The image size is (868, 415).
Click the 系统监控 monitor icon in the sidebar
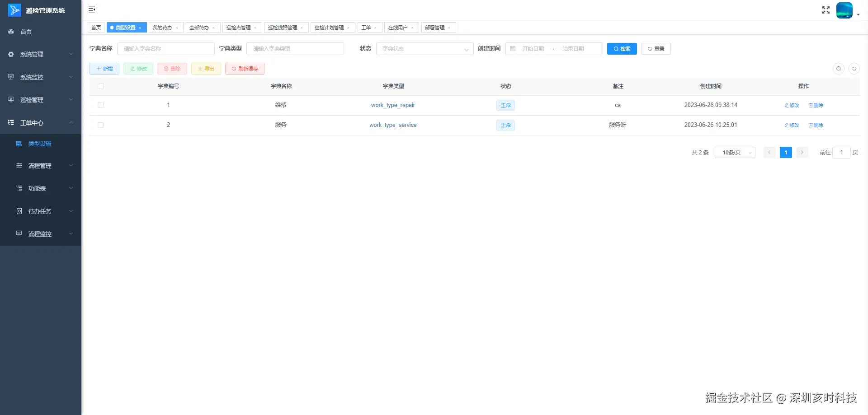click(11, 77)
